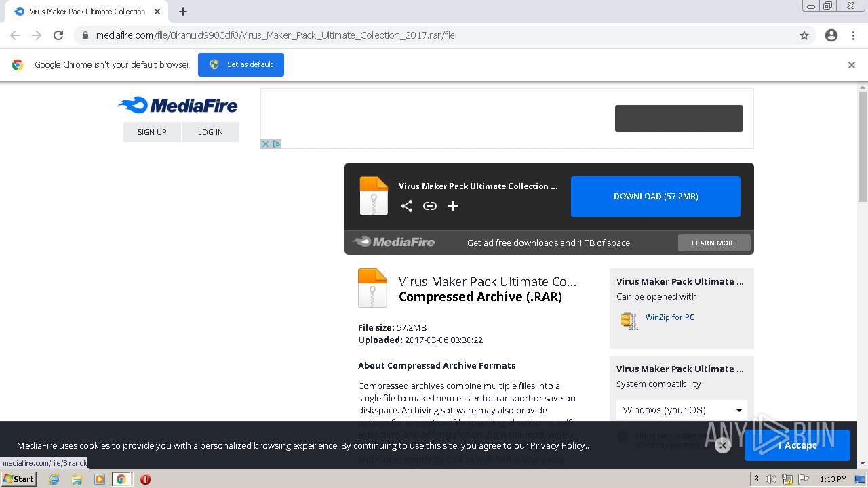
Task: Click the Action Center flag tray icon
Action: pos(804,479)
